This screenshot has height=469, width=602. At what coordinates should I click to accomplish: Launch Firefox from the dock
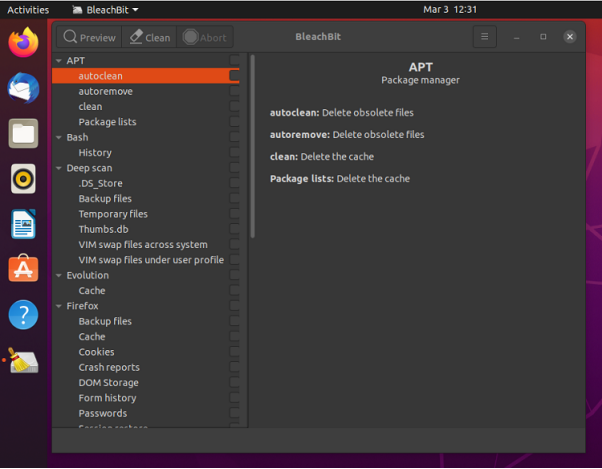click(x=23, y=43)
